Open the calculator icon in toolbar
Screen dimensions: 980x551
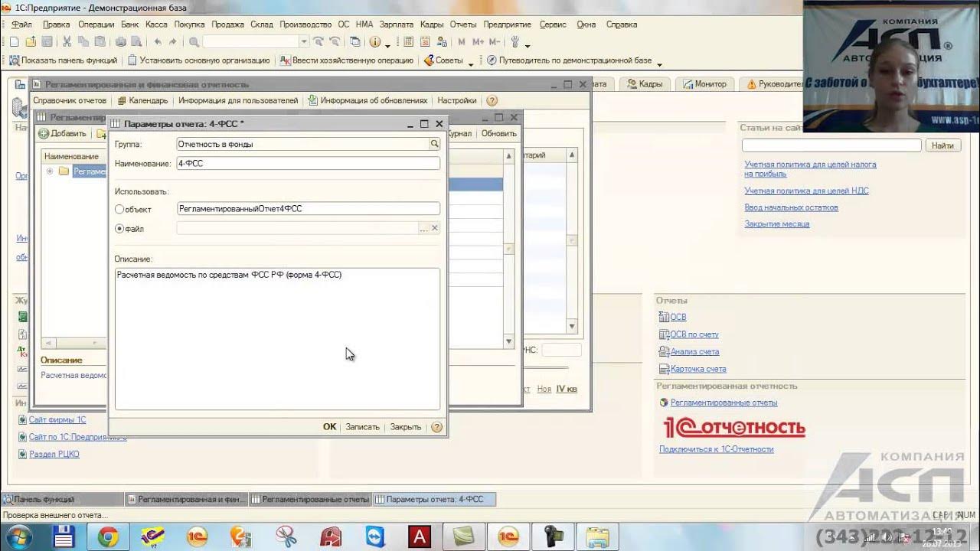pyautogui.click(x=409, y=41)
